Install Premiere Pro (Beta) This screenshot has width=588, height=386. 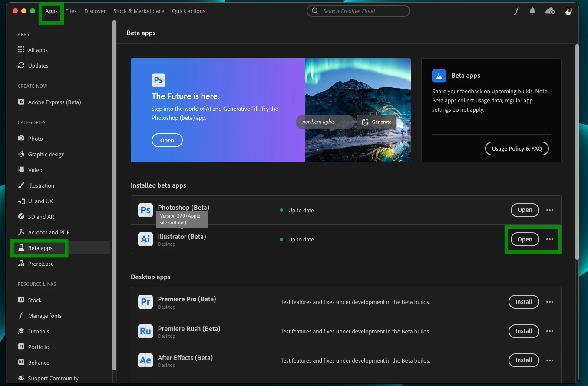524,302
